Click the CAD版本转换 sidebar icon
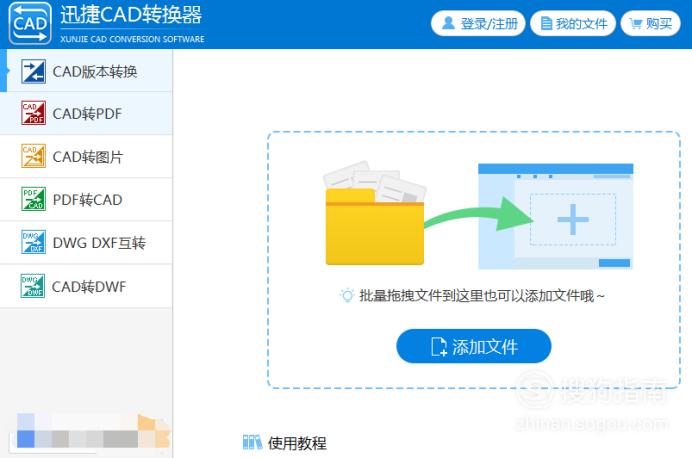Screen dimensions: 692x458 pyautogui.click(x=33, y=71)
